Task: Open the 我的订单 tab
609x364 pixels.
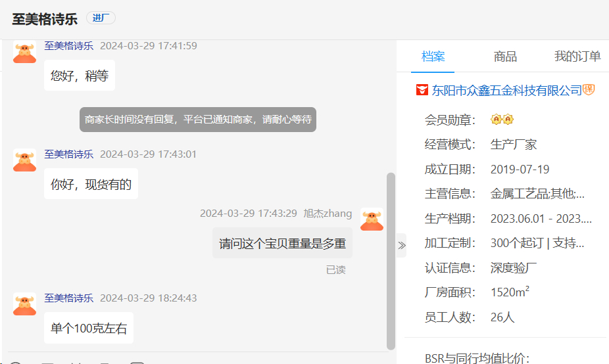Action: point(577,57)
